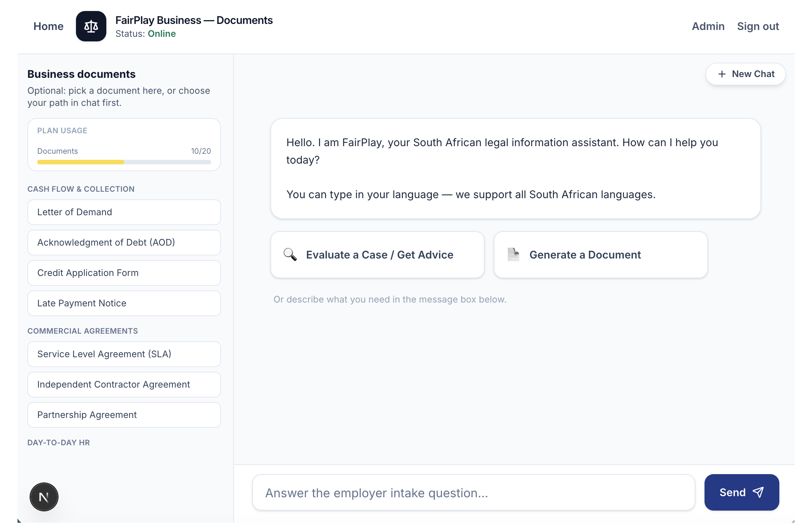The height and width of the screenshot is (525, 812).
Task: Click the FairPlay greeting message bubble
Action: (516, 169)
